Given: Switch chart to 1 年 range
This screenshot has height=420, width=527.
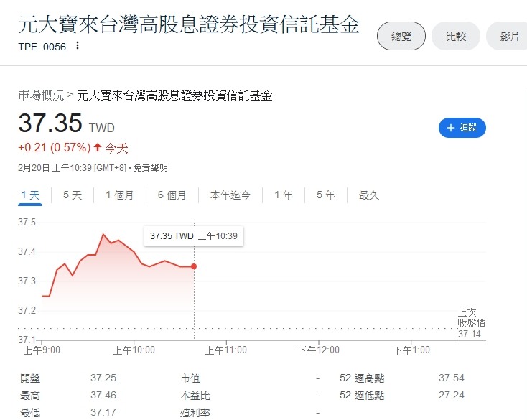Looking at the screenshot, I should click(x=284, y=195).
